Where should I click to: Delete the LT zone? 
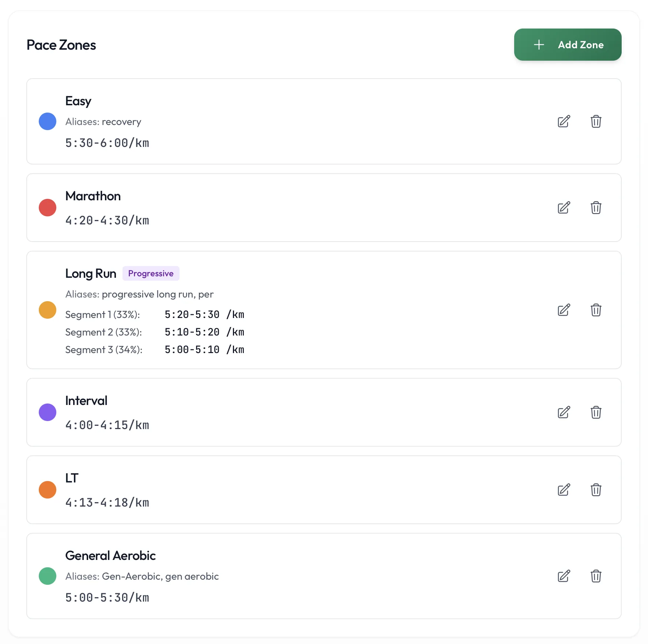[x=596, y=490]
